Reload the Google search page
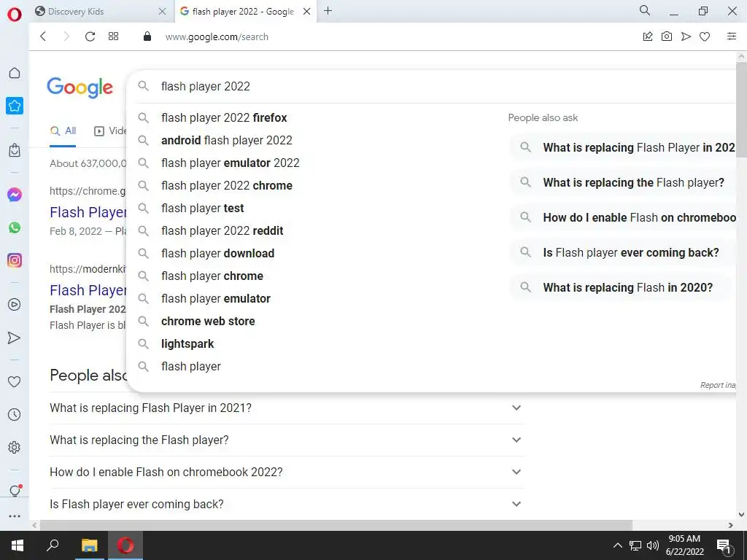Viewport: 747px width, 560px height. click(90, 36)
